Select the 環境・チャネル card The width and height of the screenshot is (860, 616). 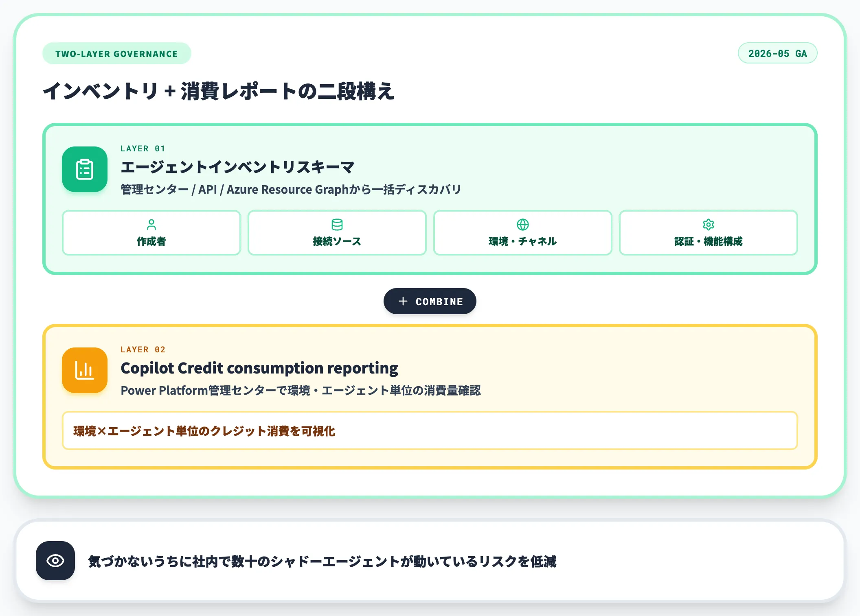point(523,233)
